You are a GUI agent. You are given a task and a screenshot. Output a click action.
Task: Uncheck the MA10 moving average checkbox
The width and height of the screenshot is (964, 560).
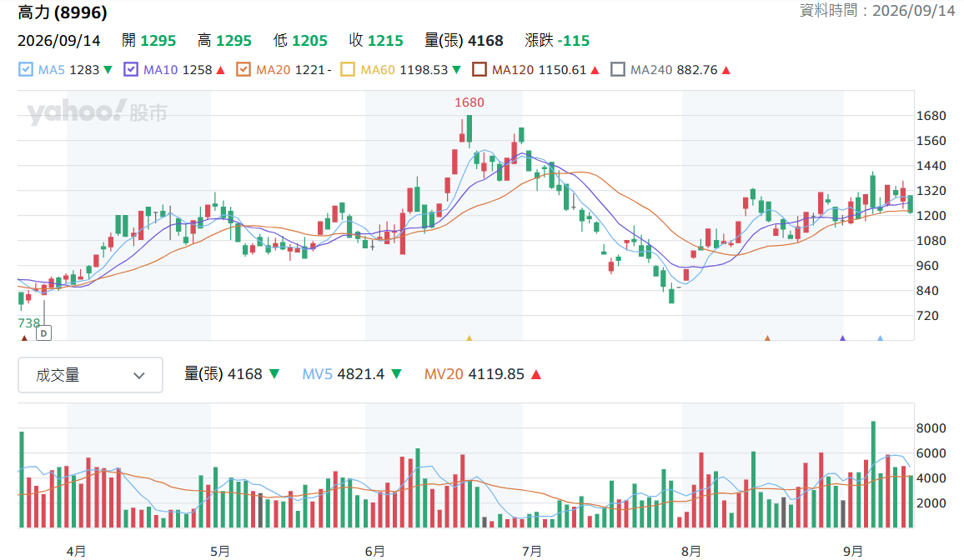point(130,69)
